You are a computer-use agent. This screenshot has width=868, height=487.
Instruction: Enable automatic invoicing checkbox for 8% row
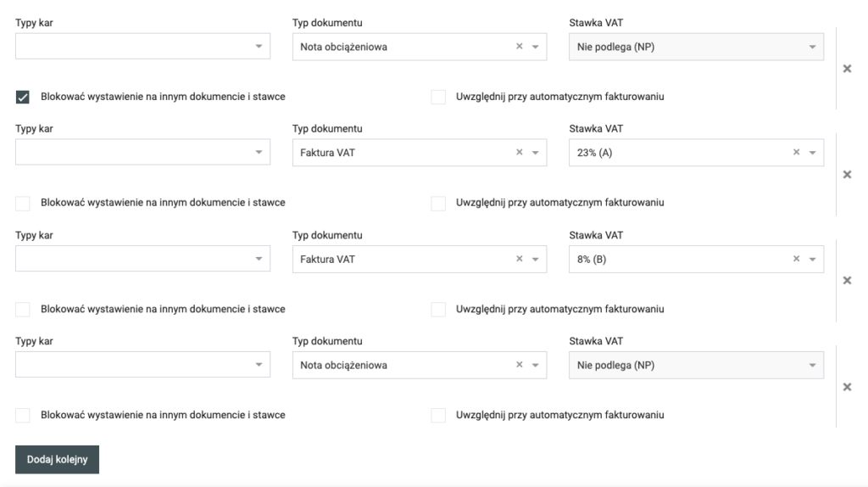438,309
